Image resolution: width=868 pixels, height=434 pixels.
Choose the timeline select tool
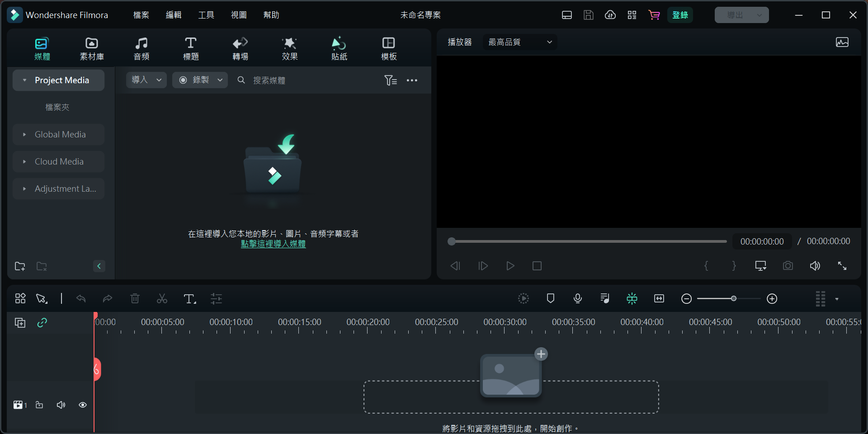pos(42,299)
